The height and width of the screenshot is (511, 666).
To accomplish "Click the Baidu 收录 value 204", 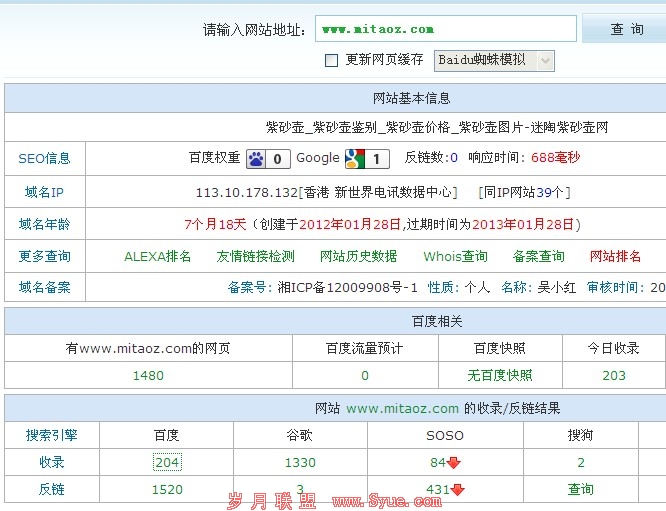I will 167,462.
